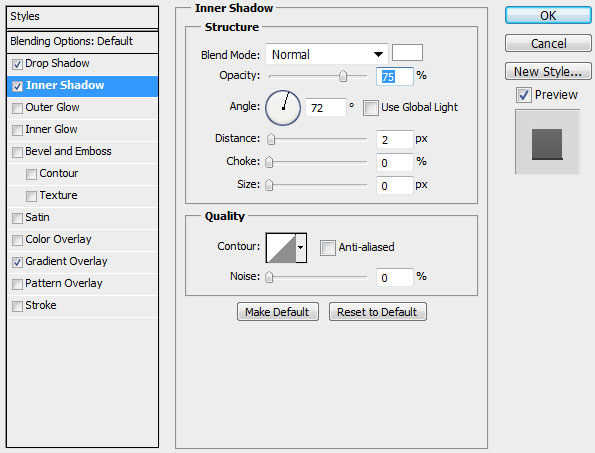Enable the Bevel and Emboss checkbox
The image size is (595, 453).
coord(17,152)
